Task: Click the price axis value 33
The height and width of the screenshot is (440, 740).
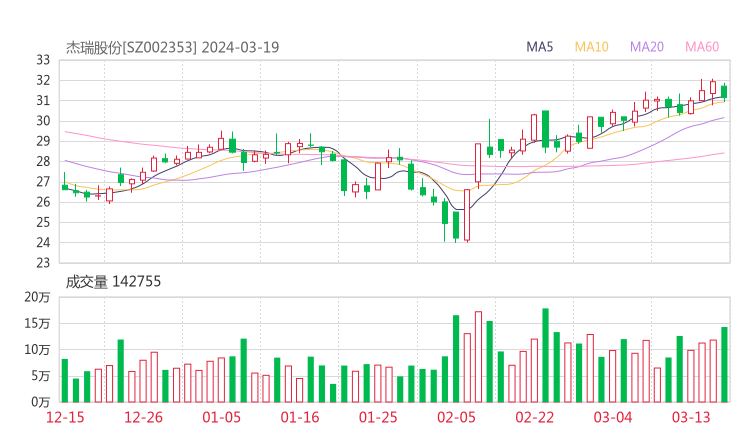Action: (x=43, y=60)
